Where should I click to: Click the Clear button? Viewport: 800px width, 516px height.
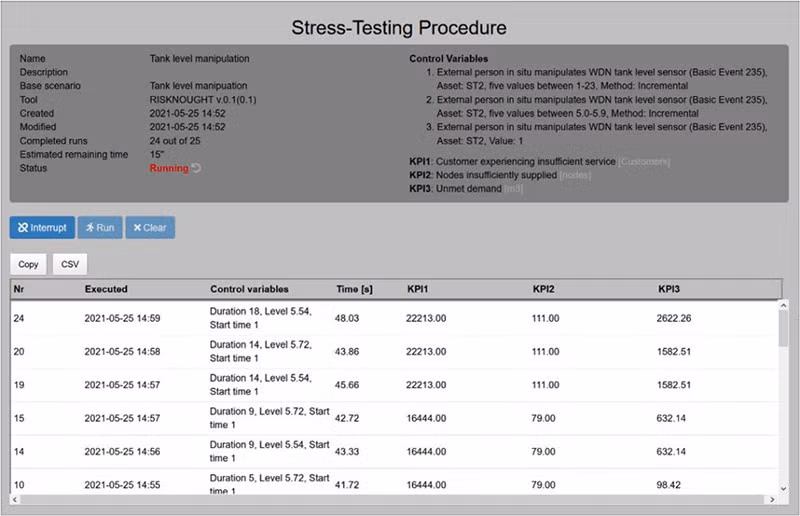pos(150,228)
